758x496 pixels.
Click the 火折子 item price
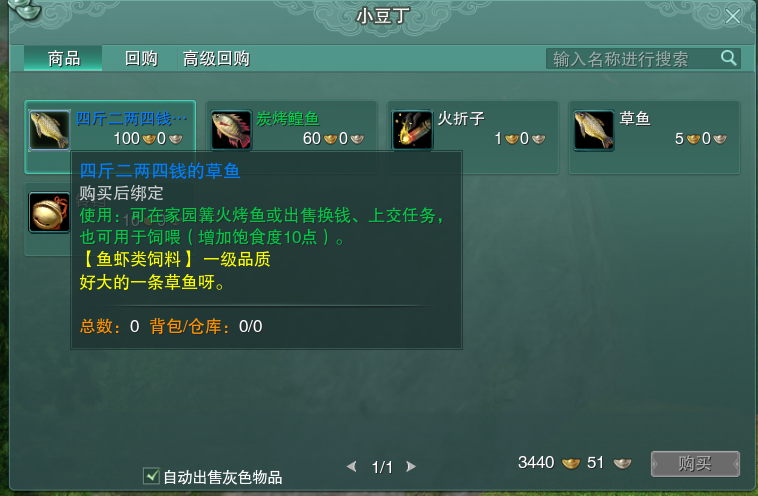pos(520,139)
